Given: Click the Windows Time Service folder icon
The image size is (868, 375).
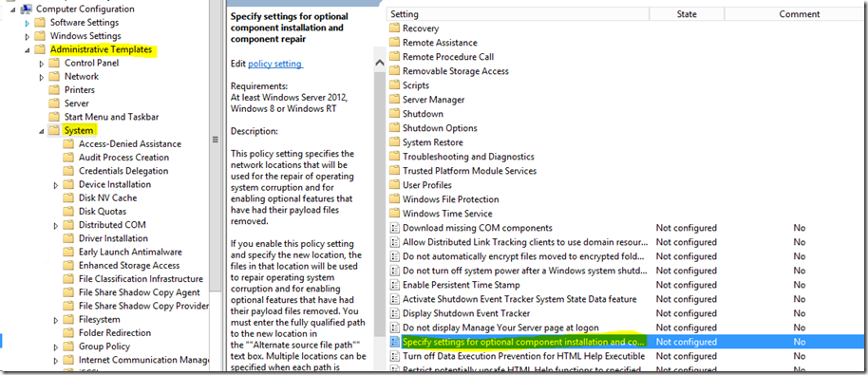Looking at the screenshot, I should tap(394, 214).
